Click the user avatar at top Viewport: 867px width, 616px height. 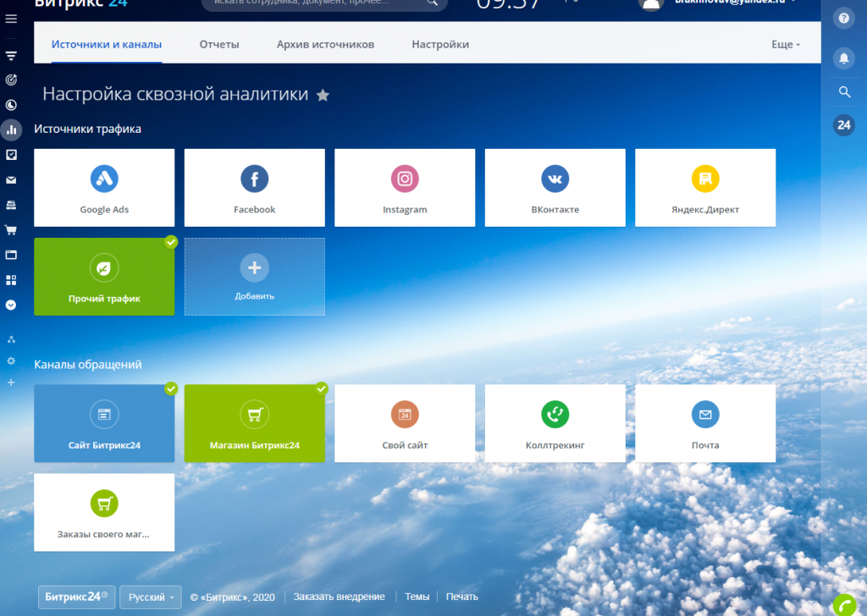click(x=651, y=4)
